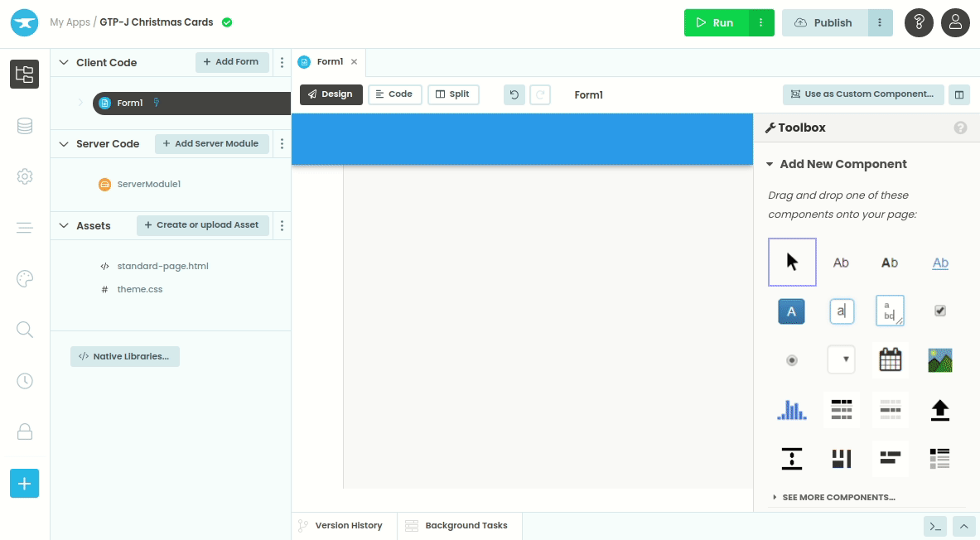Click the blue plus sidebar button
Image resolution: width=980 pixels, height=540 pixels.
[24, 483]
